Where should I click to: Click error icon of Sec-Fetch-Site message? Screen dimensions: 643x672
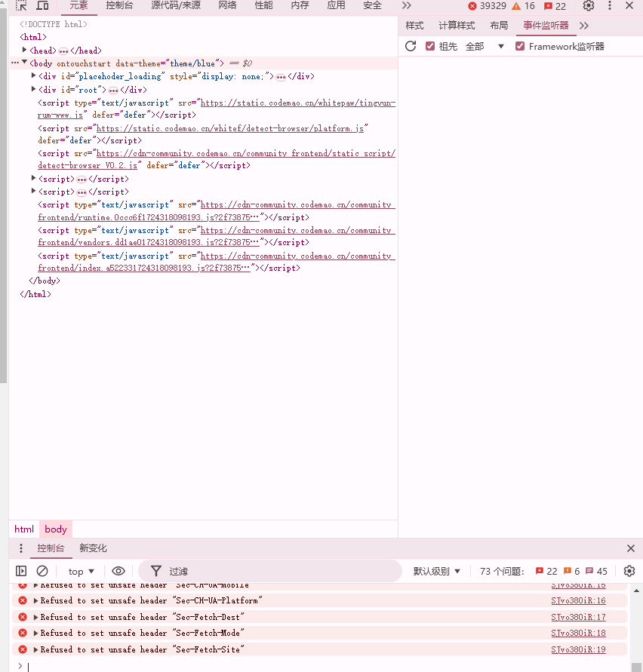click(x=23, y=649)
